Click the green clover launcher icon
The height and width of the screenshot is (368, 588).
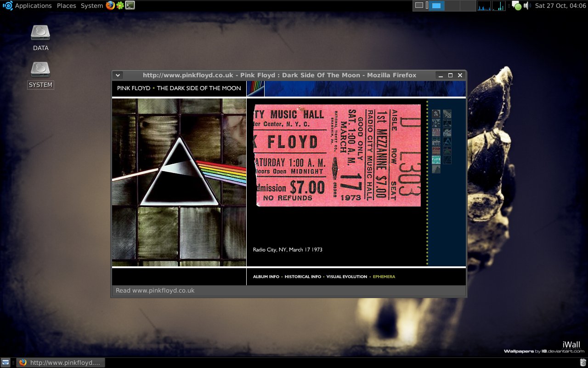[x=120, y=6]
